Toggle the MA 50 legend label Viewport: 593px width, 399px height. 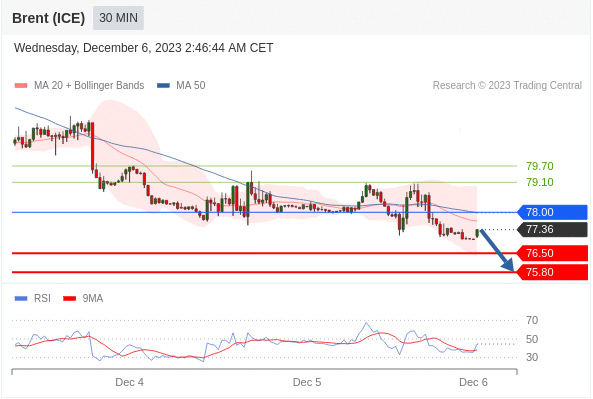(x=191, y=85)
